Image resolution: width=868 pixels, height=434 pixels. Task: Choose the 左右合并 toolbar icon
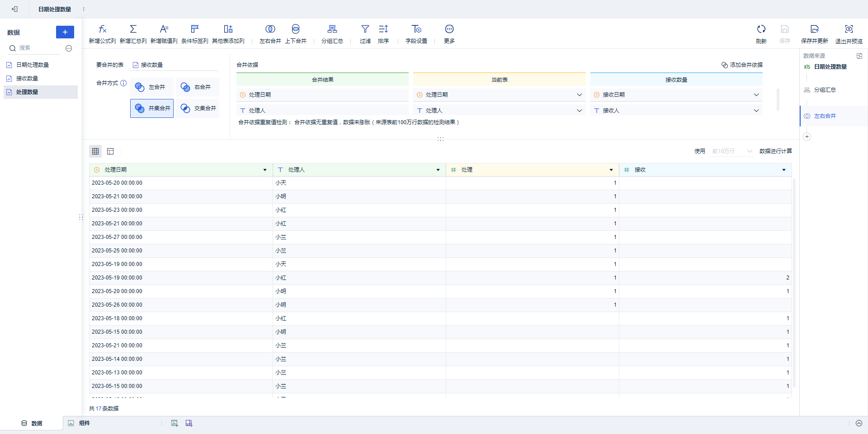270,29
